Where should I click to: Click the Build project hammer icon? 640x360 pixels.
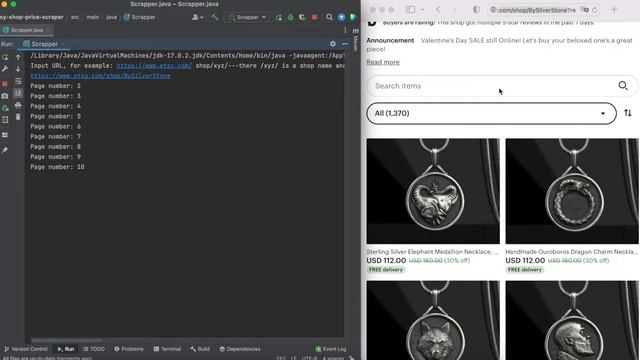click(x=215, y=17)
